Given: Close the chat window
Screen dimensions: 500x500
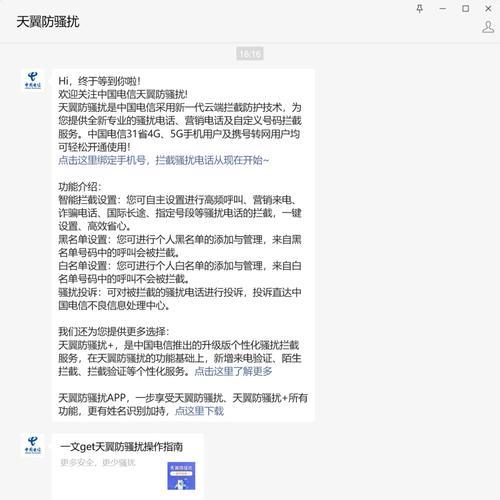Looking at the screenshot, I should coord(488,9).
